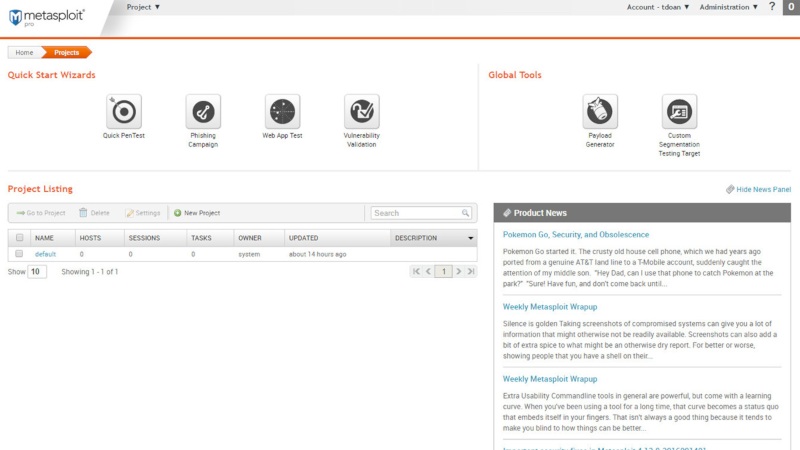800x450 pixels.
Task: Open the Vulnerability Validation wizard icon
Action: tap(362, 111)
